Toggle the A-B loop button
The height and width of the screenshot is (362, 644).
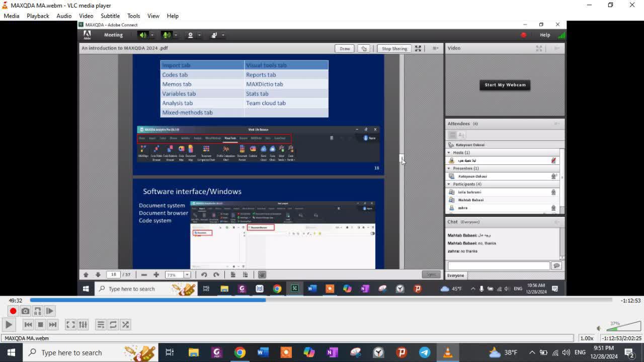click(38, 311)
